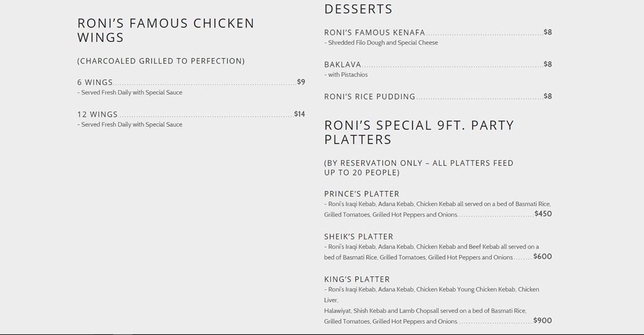644x335 pixels.
Task: Select the Baklava dessert item
Action: [343, 65]
